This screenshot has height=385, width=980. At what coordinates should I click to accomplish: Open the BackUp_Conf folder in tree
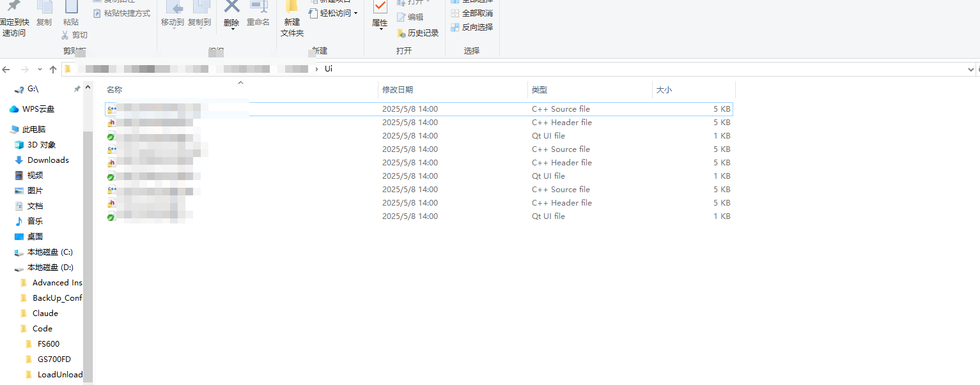(x=51, y=298)
